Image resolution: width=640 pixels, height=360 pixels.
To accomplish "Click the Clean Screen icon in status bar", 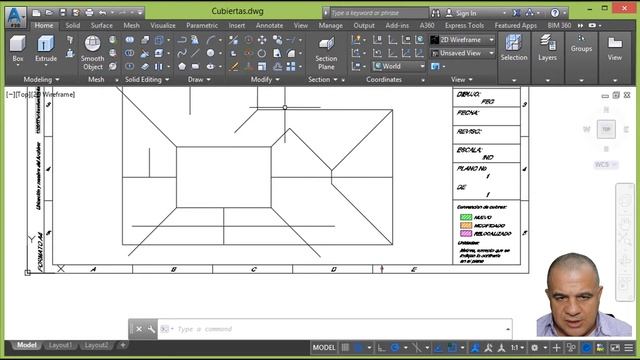I will click(615, 348).
